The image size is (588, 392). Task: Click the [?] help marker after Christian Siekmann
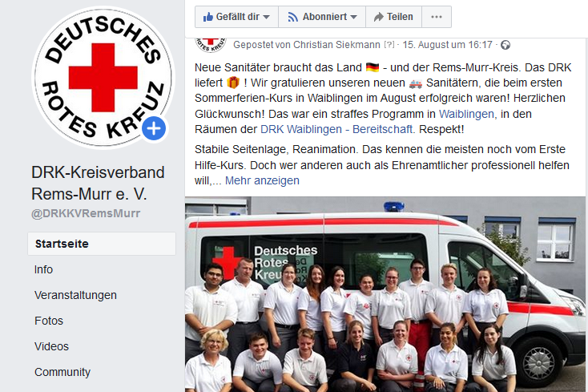point(389,45)
